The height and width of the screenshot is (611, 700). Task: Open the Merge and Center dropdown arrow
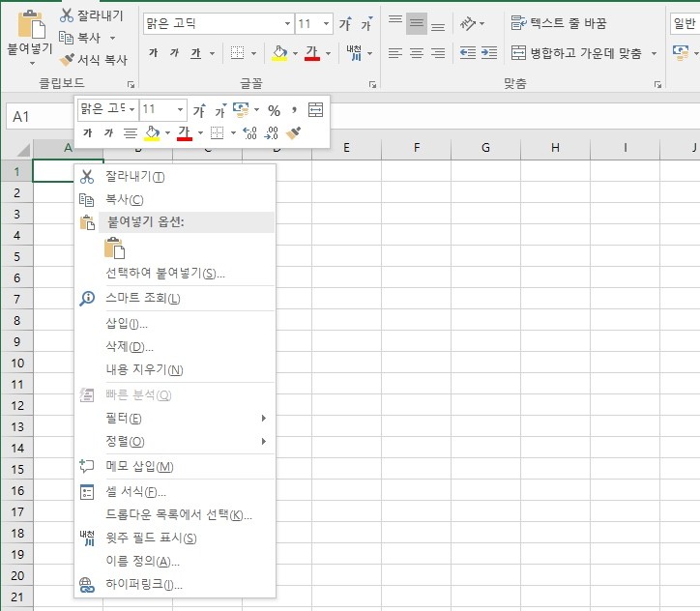click(x=654, y=53)
